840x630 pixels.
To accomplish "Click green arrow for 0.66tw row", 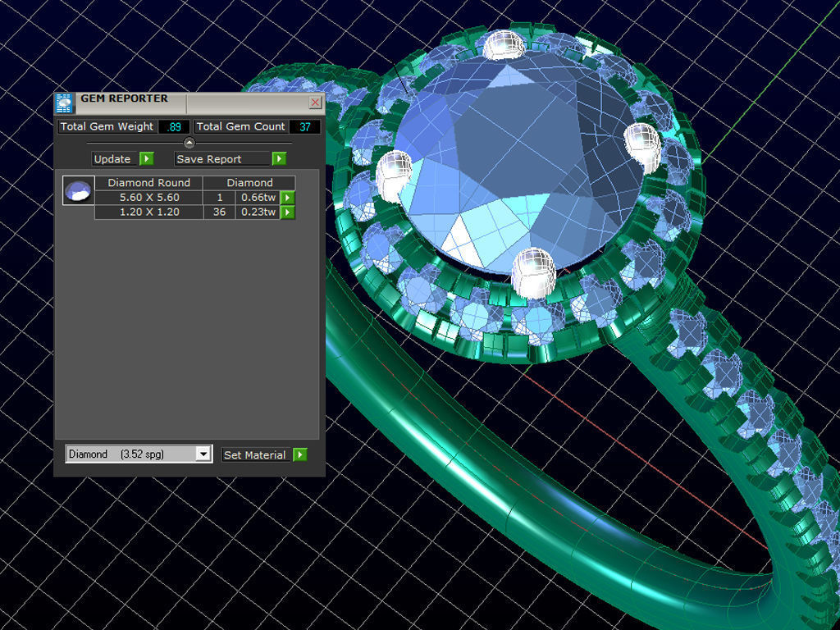I will [288, 198].
